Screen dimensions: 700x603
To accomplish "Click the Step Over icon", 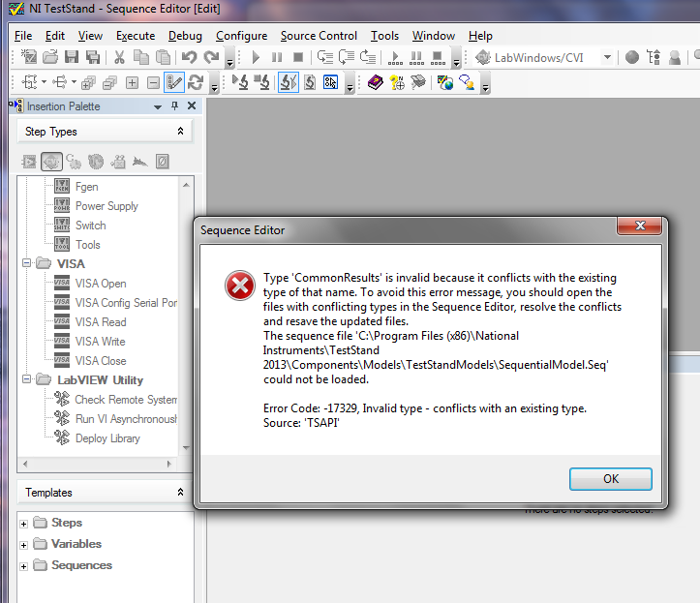I will coord(347,57).
